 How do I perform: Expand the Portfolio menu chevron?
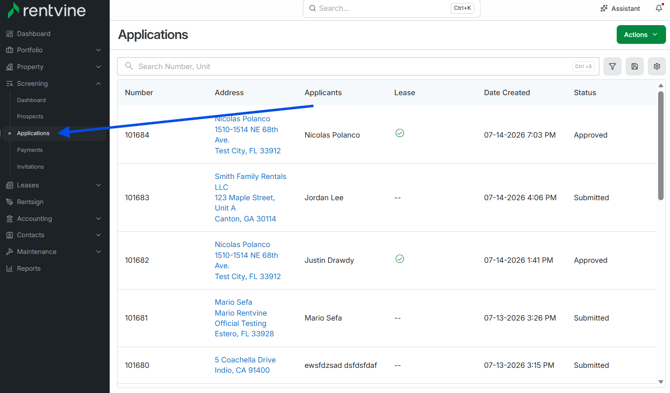tap(98, 50)
